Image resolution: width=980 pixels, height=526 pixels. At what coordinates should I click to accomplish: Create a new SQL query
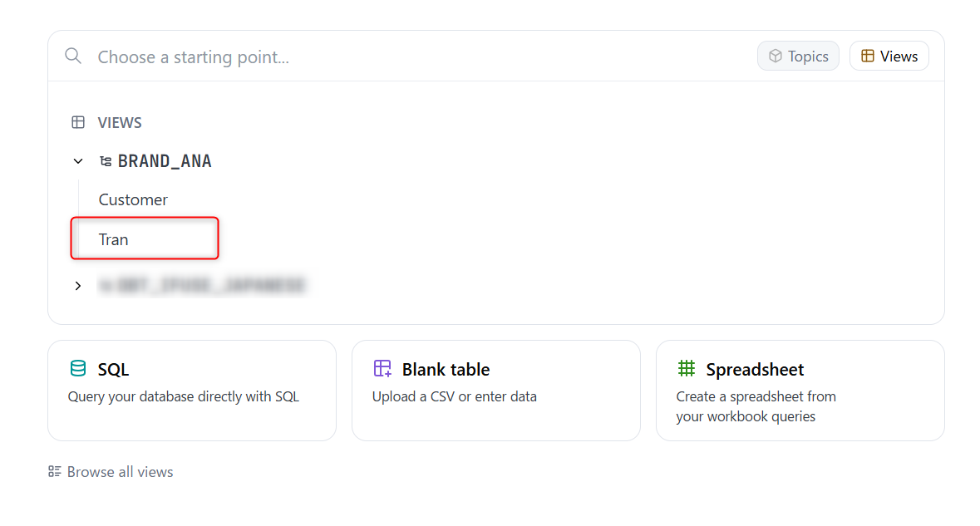click(x=191, y=391)
